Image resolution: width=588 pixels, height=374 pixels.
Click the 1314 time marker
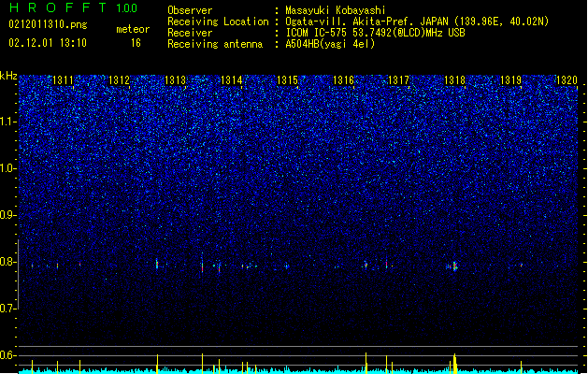coord(232,80)
